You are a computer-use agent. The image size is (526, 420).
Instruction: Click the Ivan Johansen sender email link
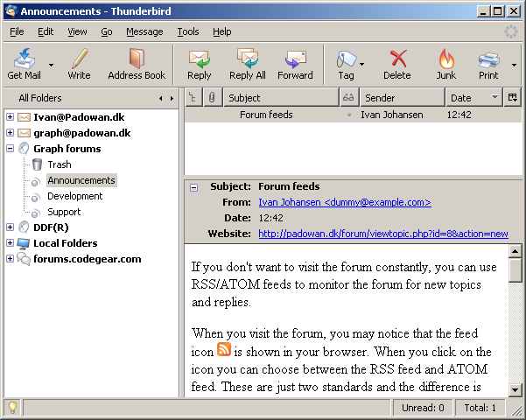click(345, 202)
